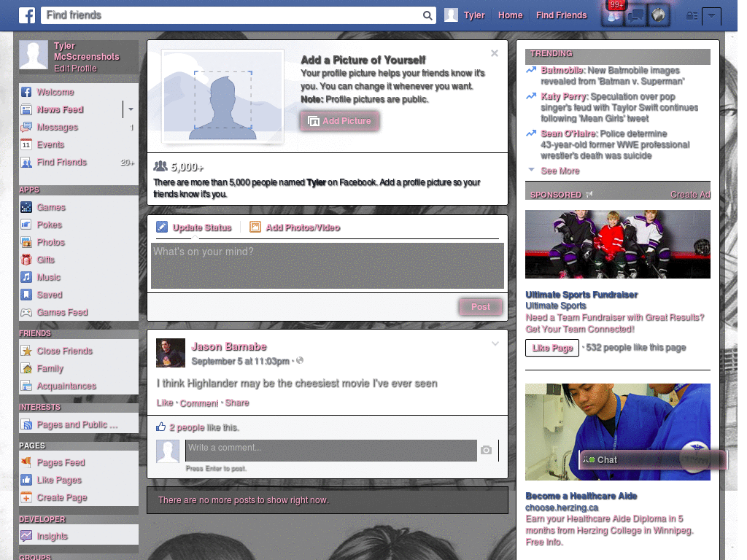This screenshot has width=747, height=560.
Task: Click Share link on Jason's post
Action: click(x=237, y=402)
